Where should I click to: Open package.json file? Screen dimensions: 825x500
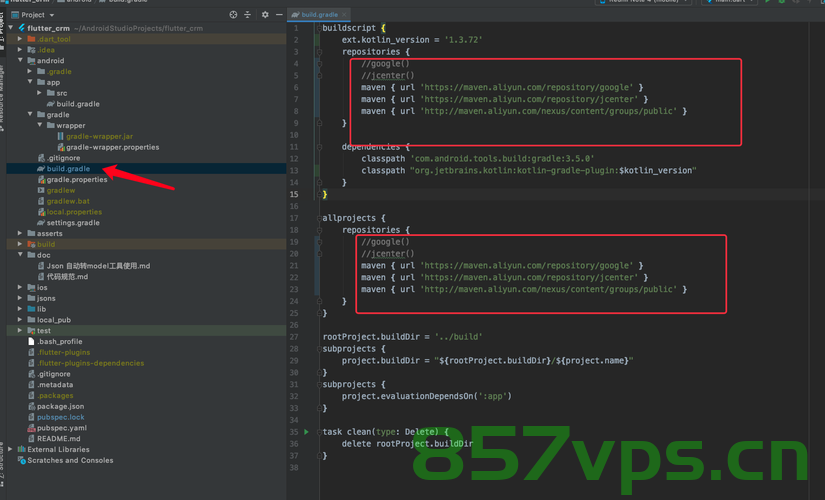pos(61,406)
